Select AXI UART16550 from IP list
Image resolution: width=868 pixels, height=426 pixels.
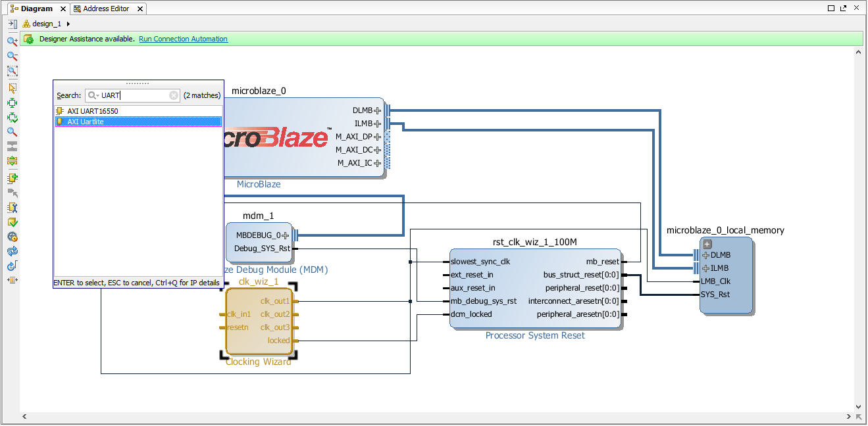click(138, 111)
